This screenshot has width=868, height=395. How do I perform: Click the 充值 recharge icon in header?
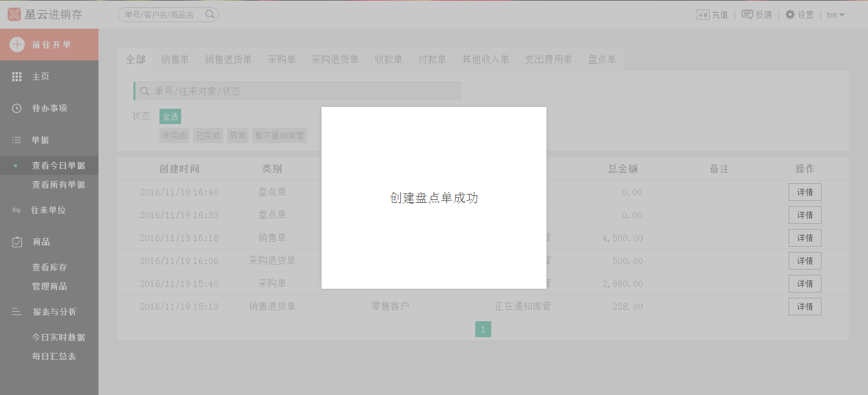pyautogui.click(x=703, y=15)
